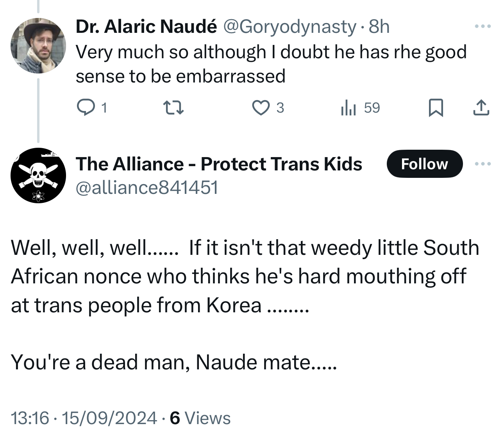Click Naudé's tweet text about embarrassed

[270, 64]
